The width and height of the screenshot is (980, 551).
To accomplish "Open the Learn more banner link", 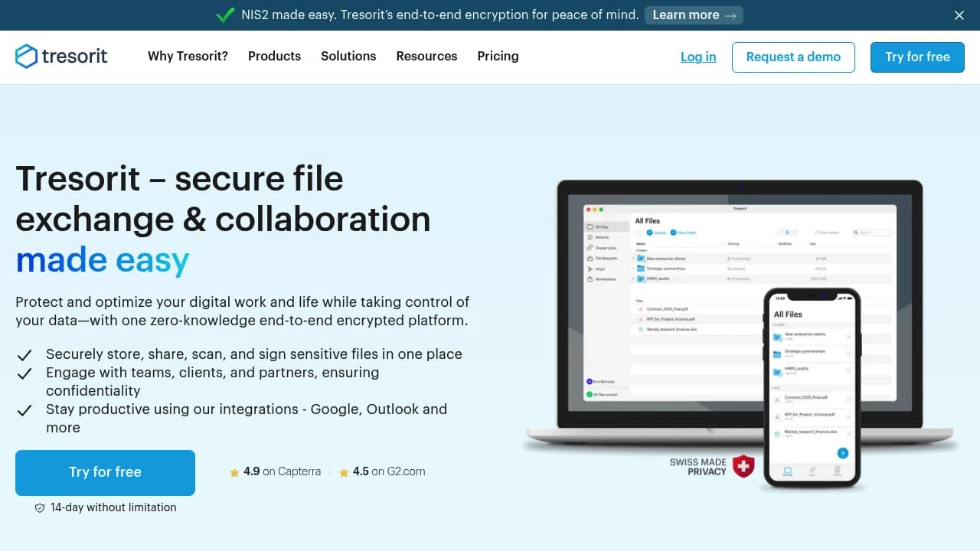I will [x=694, y=15].
